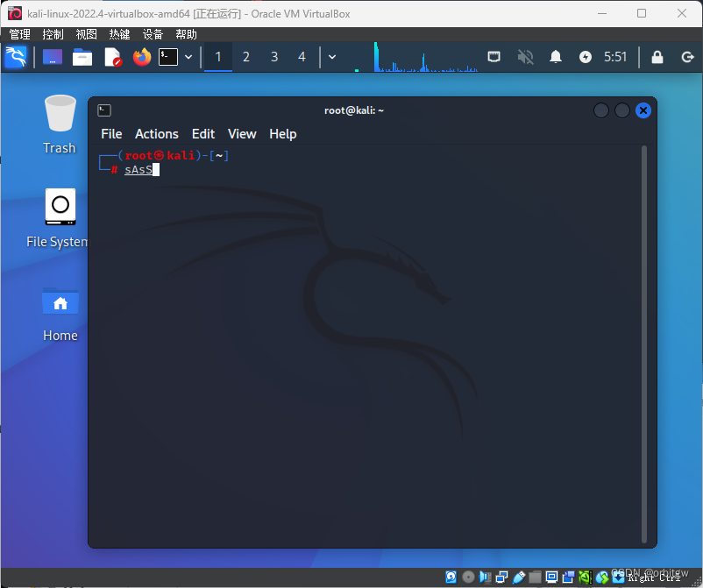Switch to workspace 4
The width and height of the screenshot is (703, 588).
302,57
